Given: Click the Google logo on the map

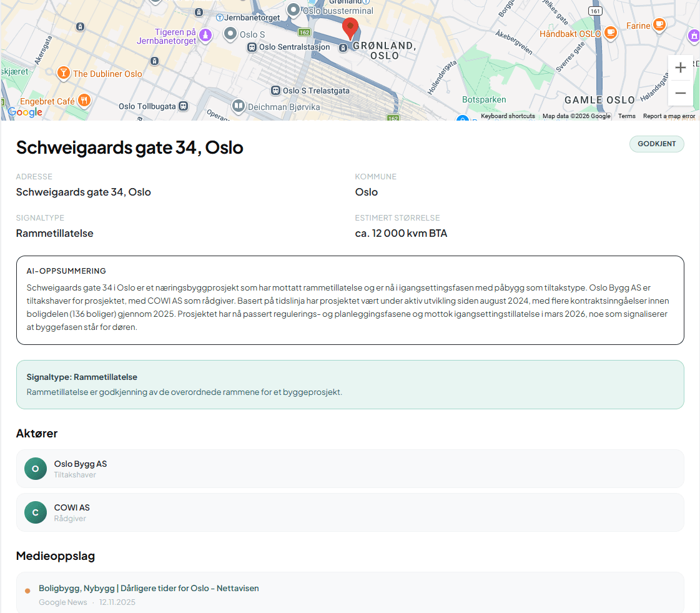Looking at the screenshot, I should click(25, 112).
